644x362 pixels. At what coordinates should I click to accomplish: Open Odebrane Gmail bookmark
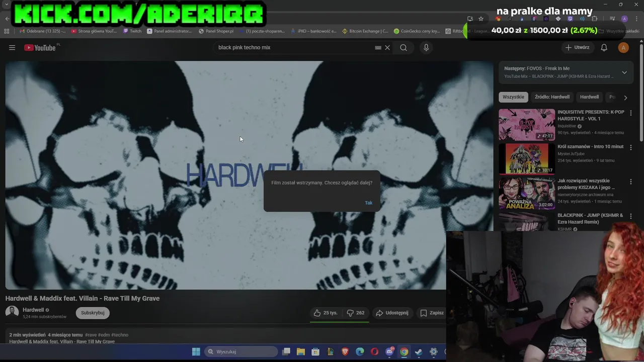tap(42, 31)
